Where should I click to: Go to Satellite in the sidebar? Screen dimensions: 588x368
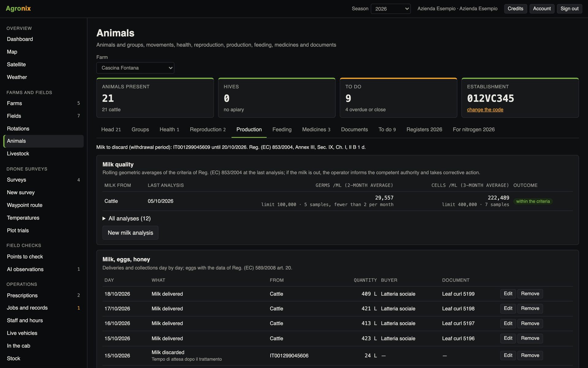pyautogui.click(x=43, y=64)
